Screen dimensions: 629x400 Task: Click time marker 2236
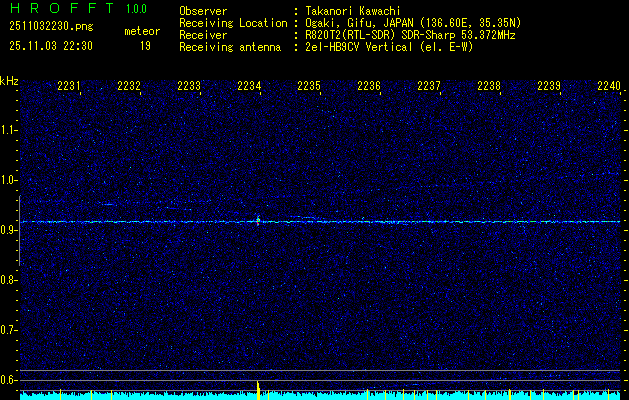(369, 86)
